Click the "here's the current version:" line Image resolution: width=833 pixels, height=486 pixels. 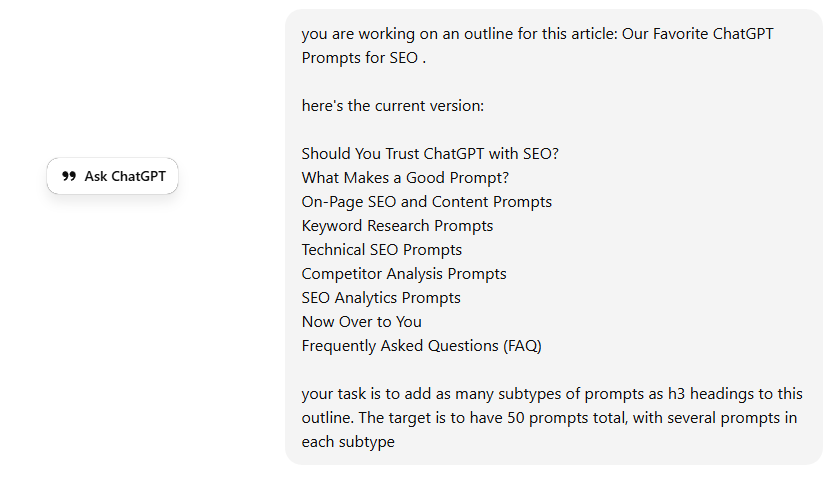coord(392,106)
